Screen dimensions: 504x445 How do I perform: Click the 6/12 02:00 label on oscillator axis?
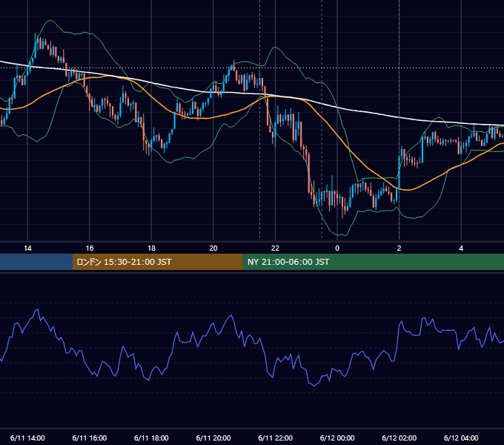pyautogui.click(x=399, y=438)
